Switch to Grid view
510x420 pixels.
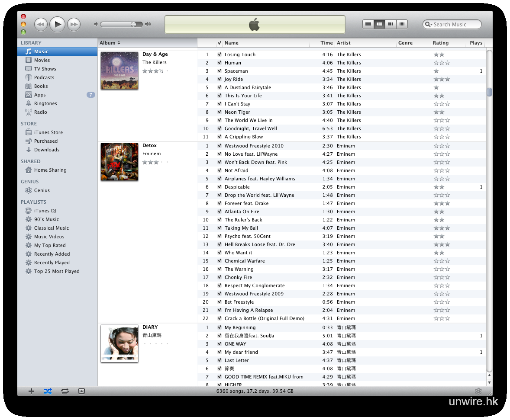coord(391,24)
